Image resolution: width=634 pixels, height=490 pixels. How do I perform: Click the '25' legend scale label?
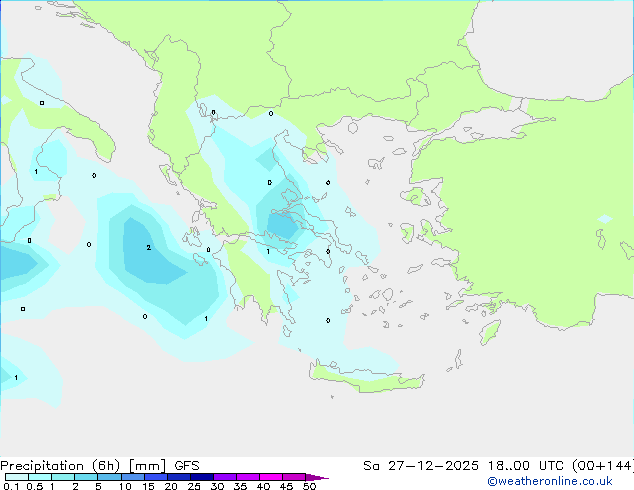194,486
